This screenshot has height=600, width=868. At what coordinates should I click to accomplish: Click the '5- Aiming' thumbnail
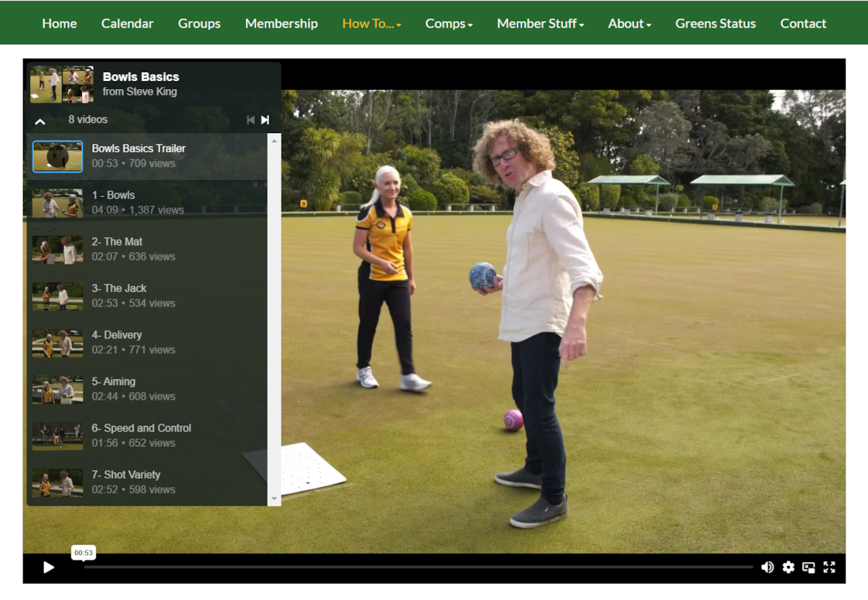pos(57,390)
